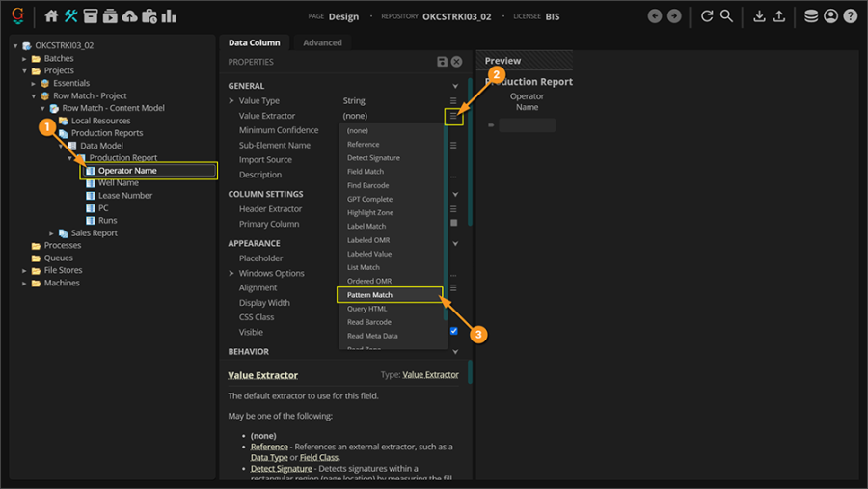The image size is (868, 489).
Task: Switch to the Advanced tab
Action: pyautogui.click(x=322, y=43)
